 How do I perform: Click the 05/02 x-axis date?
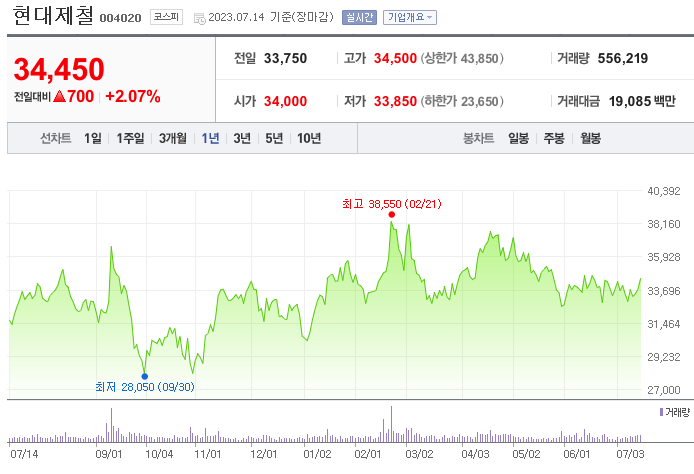[x=526, y=454]
